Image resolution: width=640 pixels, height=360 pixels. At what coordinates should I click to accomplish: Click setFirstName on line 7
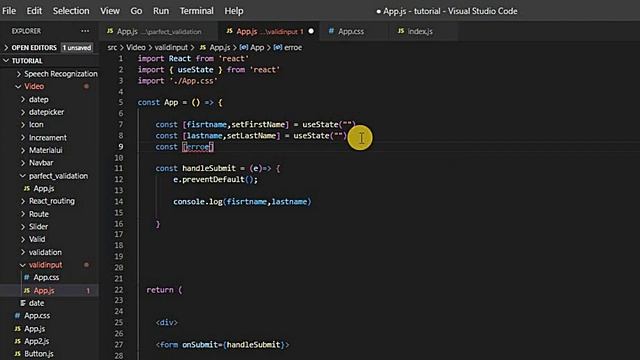pyautogui.click(x=258, y=124)
